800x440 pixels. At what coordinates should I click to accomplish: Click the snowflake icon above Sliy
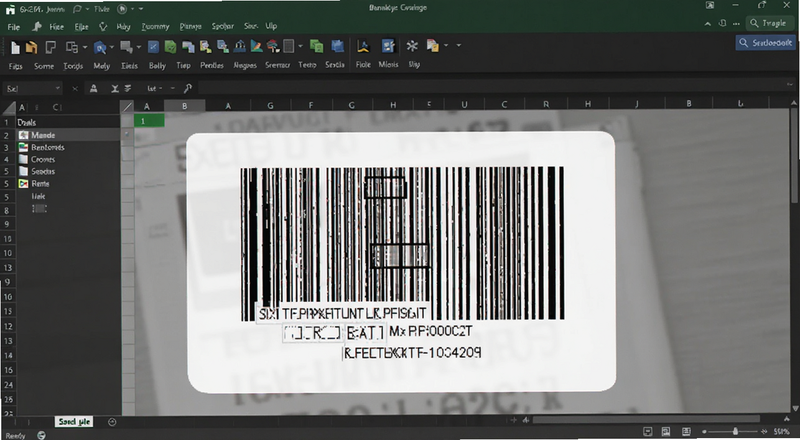[x=412, y=46]
